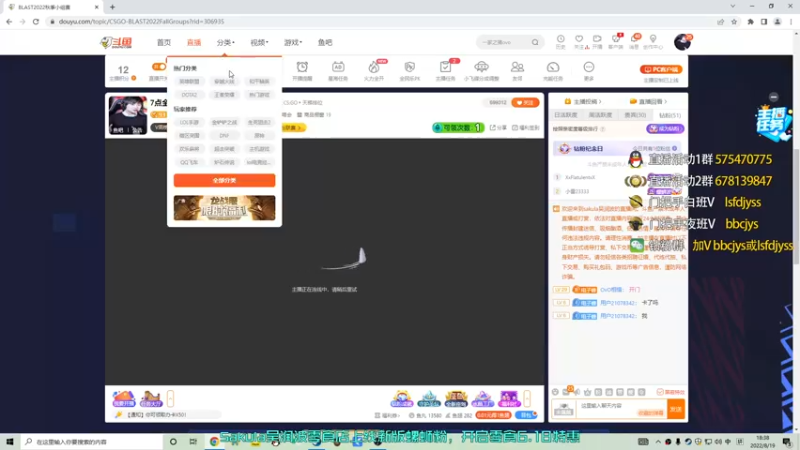Viewport: 800px width, 450px height.
Task: Click the orange 全部分类 button
Action: [x=224, y=180]
